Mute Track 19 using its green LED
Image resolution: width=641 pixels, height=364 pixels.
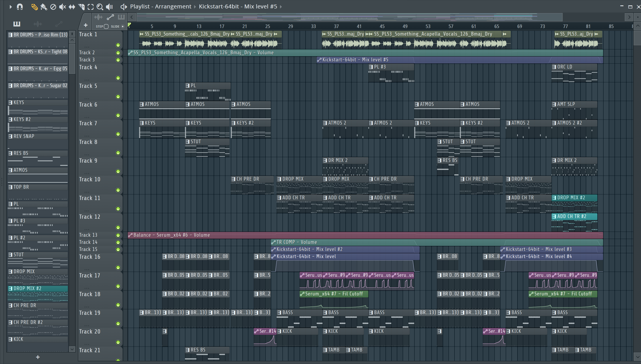(x=118, y=324)
